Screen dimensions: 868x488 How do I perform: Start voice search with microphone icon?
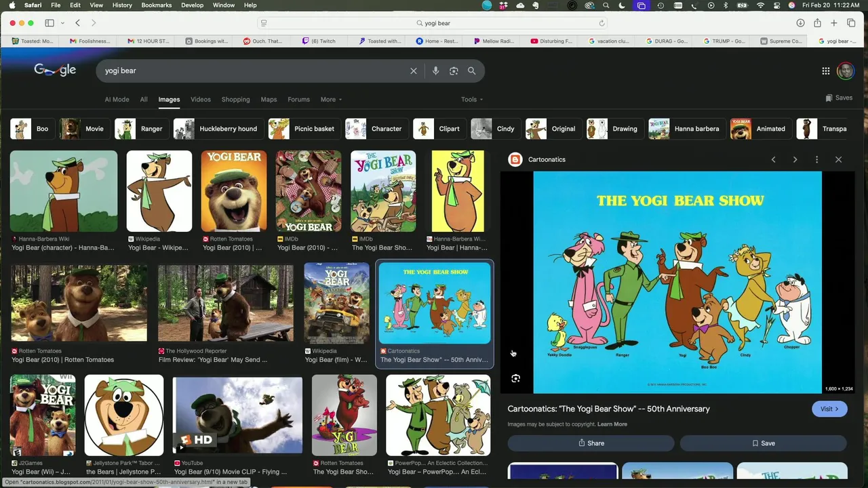(x=435, y=70)
